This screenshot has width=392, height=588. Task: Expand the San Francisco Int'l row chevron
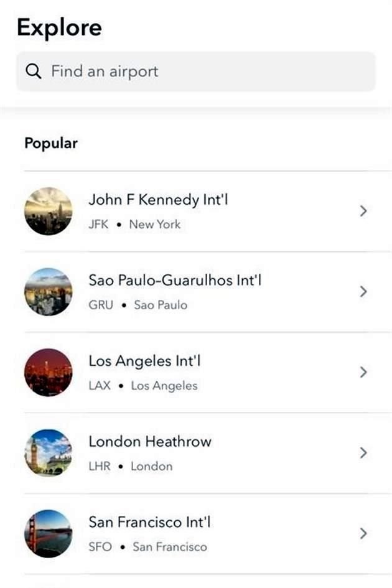[x=365, y=534]
